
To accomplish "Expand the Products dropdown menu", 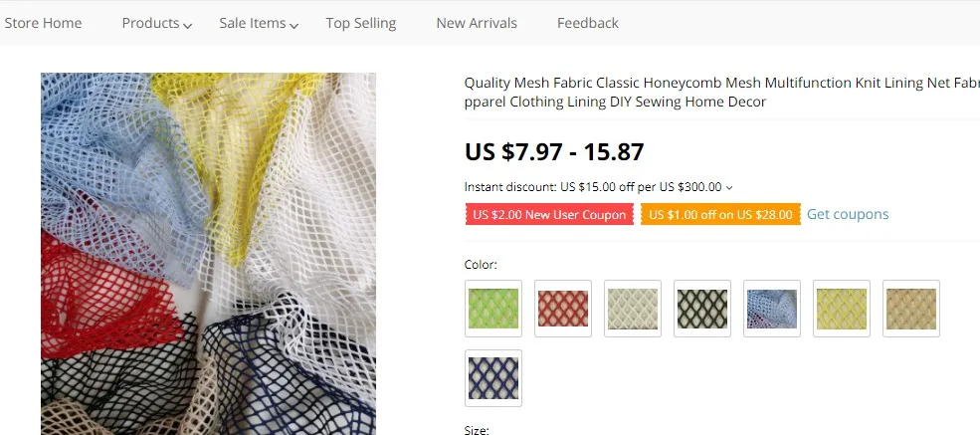I will 156,23.
